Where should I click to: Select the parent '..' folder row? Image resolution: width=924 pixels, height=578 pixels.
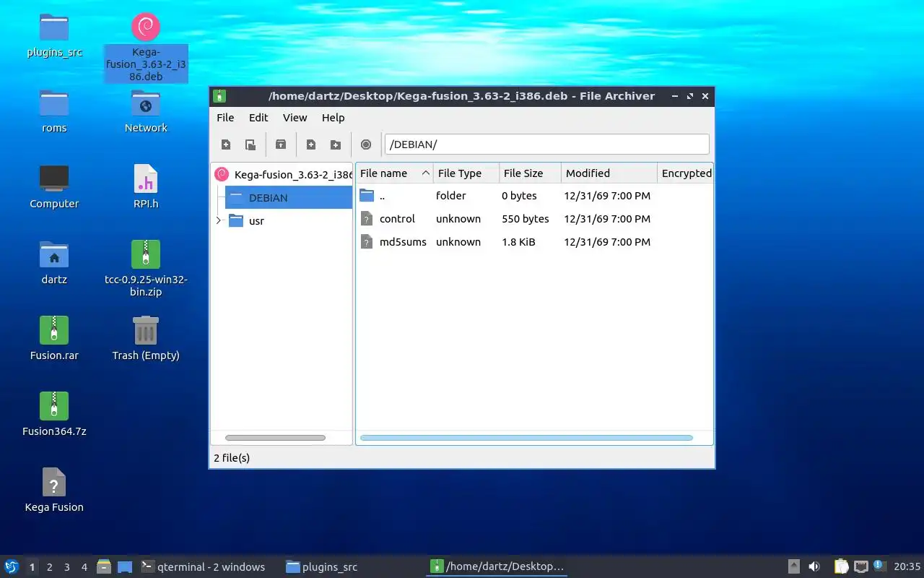[534, 196]
